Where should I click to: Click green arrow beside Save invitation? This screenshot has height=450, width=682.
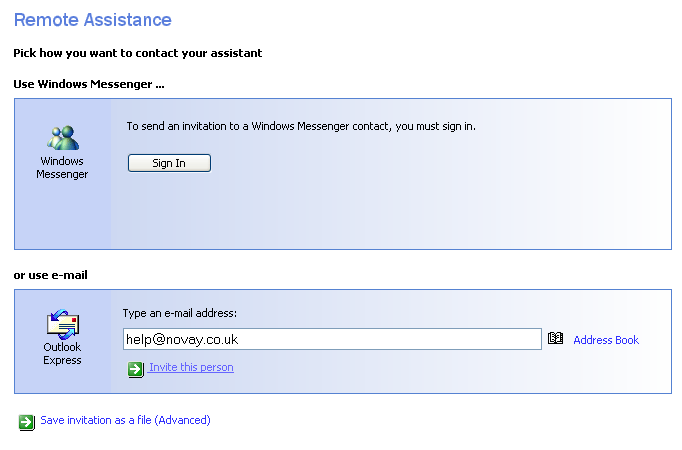point(27,422)
